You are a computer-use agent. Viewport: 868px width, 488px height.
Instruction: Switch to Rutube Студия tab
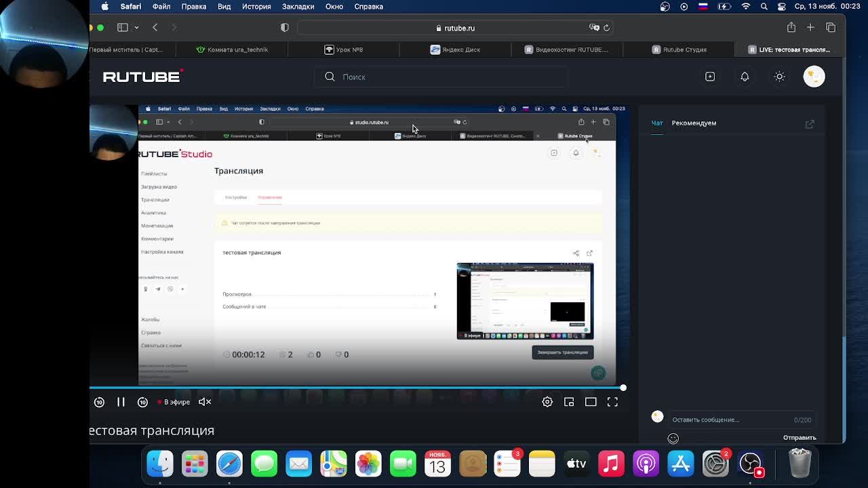[679, 49]
